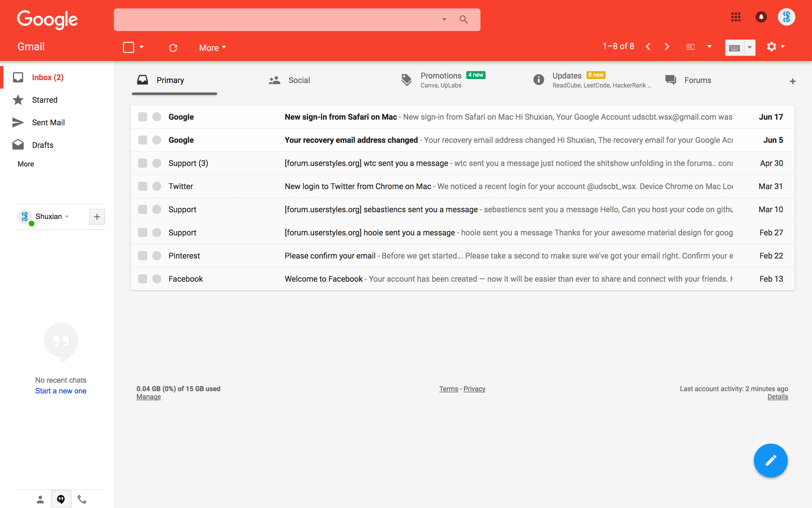The height and width of the screenshot is (508, 812).
Task: Click the Google logo
Action: pyautogui.click(x=47, y=19)
